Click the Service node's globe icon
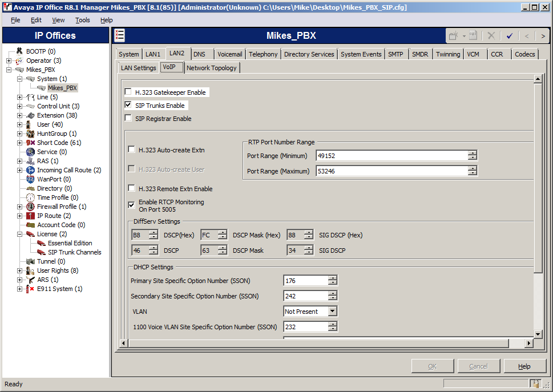Image resolution: width=553 pixels, height=392 pixels. pyautogui.click(x=30, y=152)
